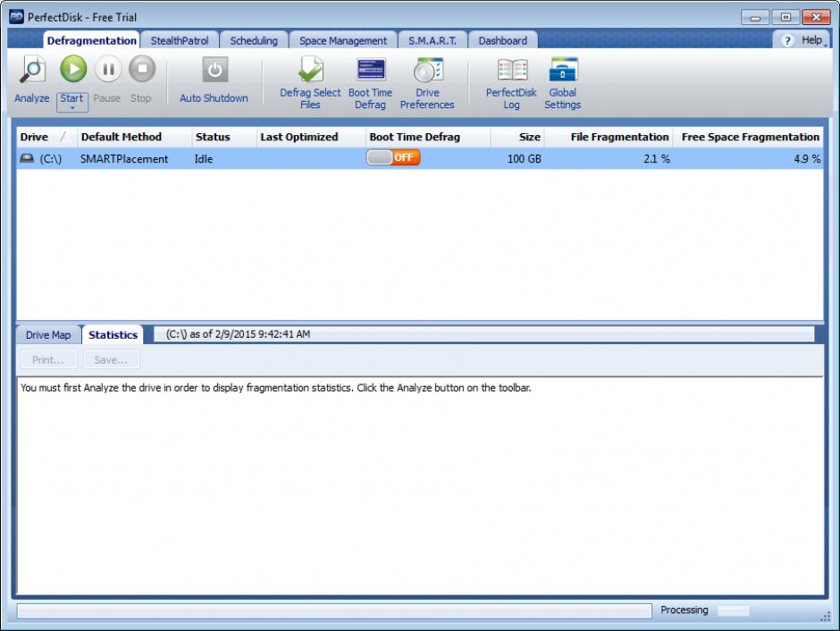Screen dimensions: 840x631
Task: Click the progress bar in the status bar
Action: (x=334, y=611)
